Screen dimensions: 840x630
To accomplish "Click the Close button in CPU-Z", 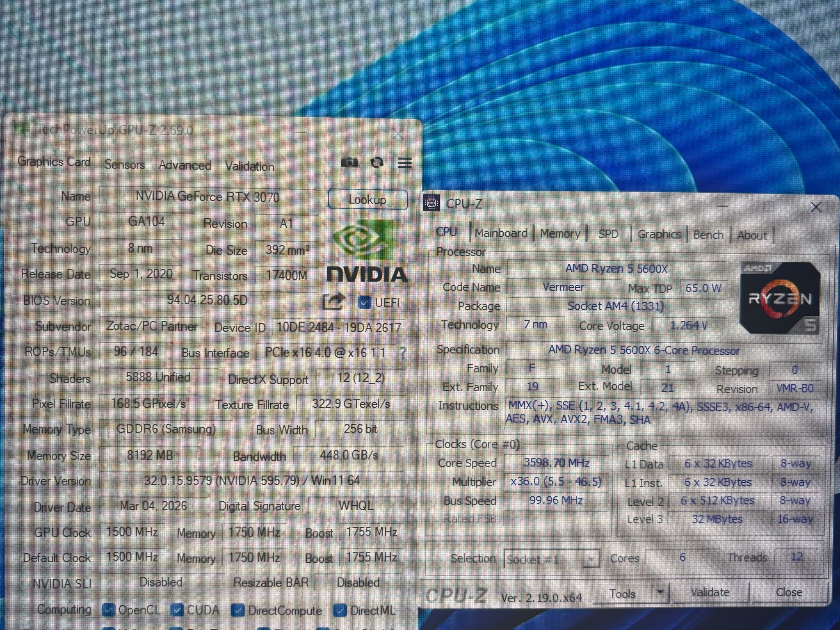I will [789, 592].
